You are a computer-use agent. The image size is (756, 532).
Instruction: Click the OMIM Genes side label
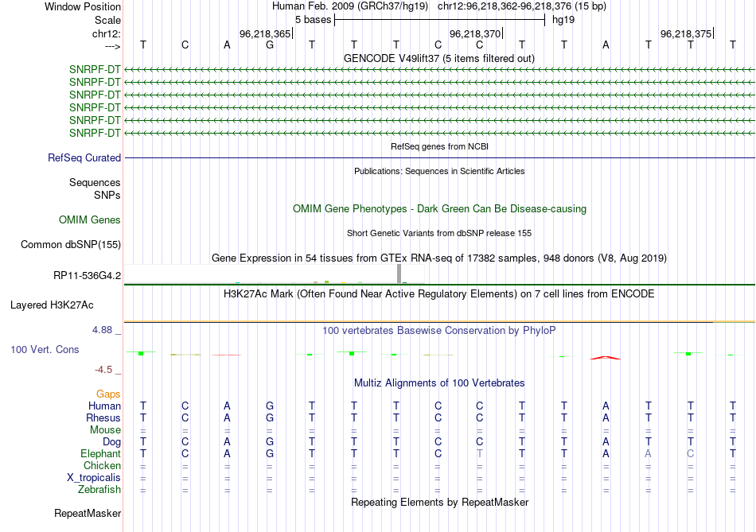(x=90, y=220)
